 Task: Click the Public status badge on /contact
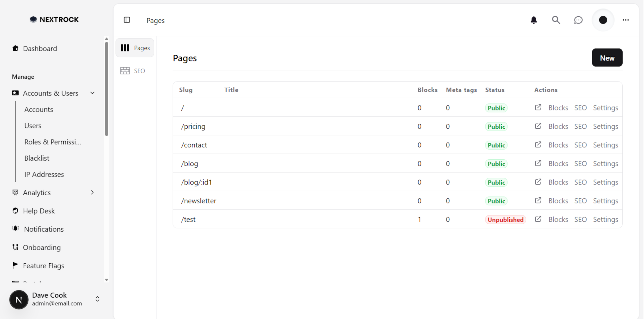click(x=496, y=145)
